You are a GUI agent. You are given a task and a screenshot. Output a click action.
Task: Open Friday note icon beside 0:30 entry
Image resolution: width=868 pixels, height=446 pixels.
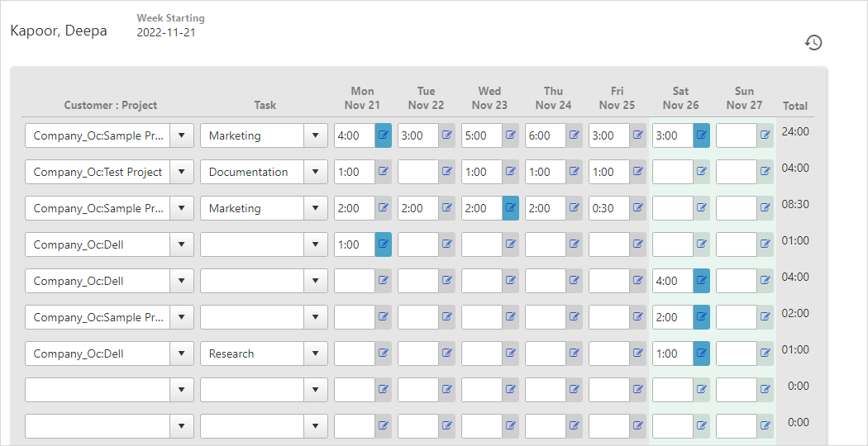coord(637,208)
